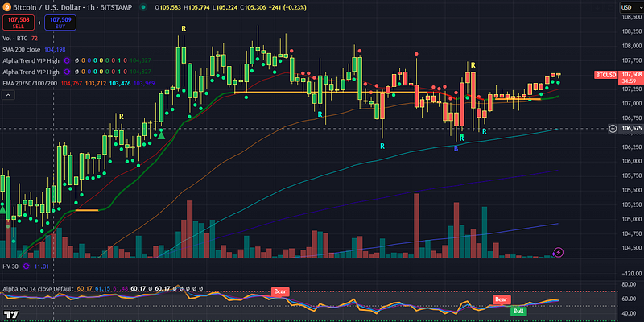Click the Bear label next to the Bull label
Viewport: 644px width, 322px height.
(x=502, y=299)
